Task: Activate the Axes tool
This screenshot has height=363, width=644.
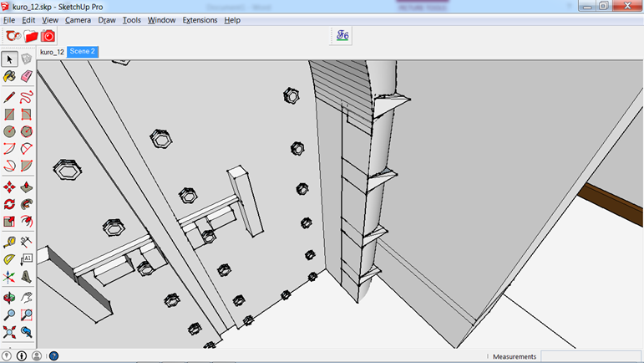Action: point(9,277)
